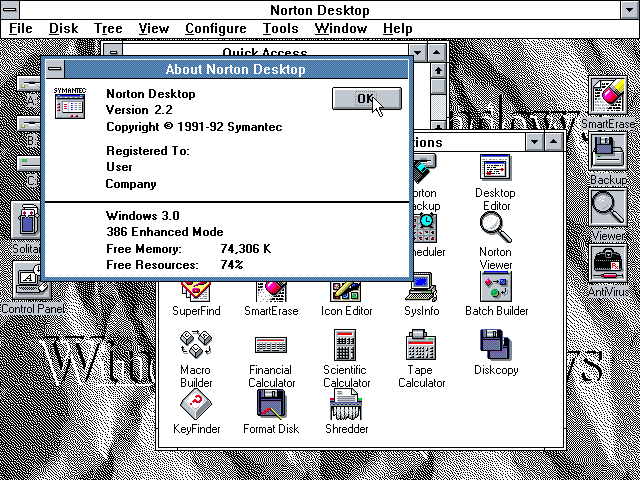Select the Format Disk icon
Screen dimensions: 640x480
click(271, 411)
